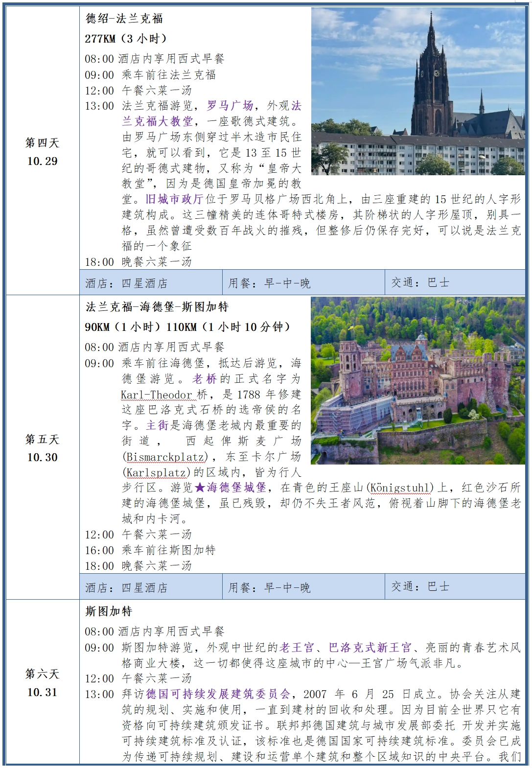
Task: Click the 第六天 breakfast line at 08:00
Action: click(155, 632)
